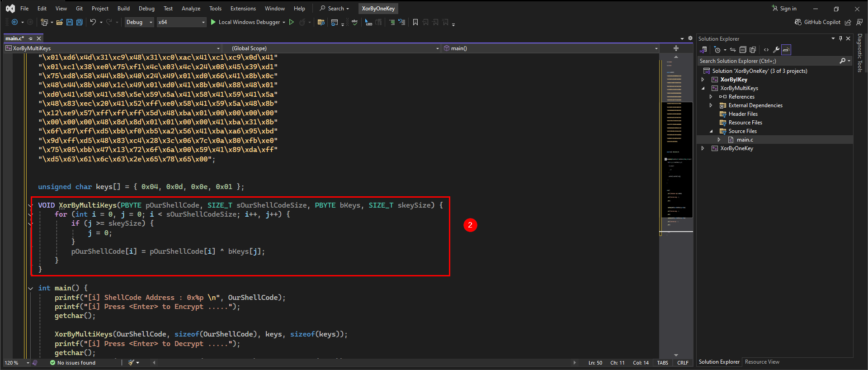This screenshot has height=370, width=868.
Task: Collapse the Source Files folder
Action: point(711,131)
